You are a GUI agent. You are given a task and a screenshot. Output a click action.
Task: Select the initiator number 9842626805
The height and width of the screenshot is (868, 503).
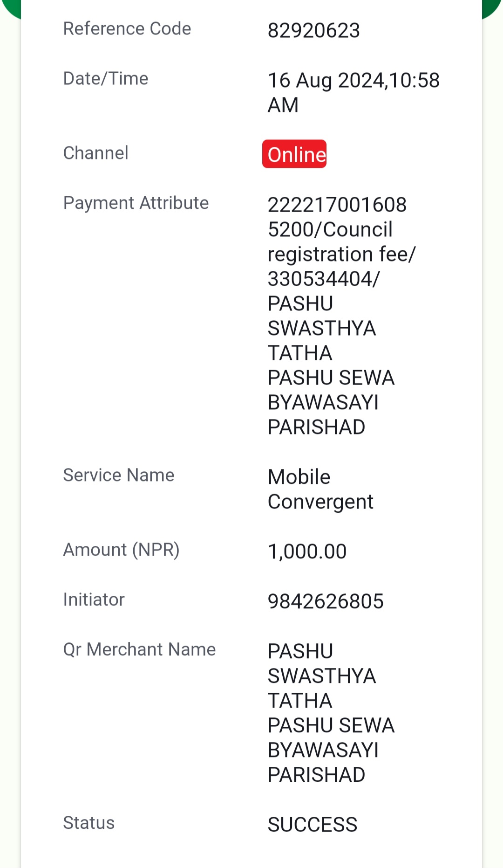click(x=326, y=602)
